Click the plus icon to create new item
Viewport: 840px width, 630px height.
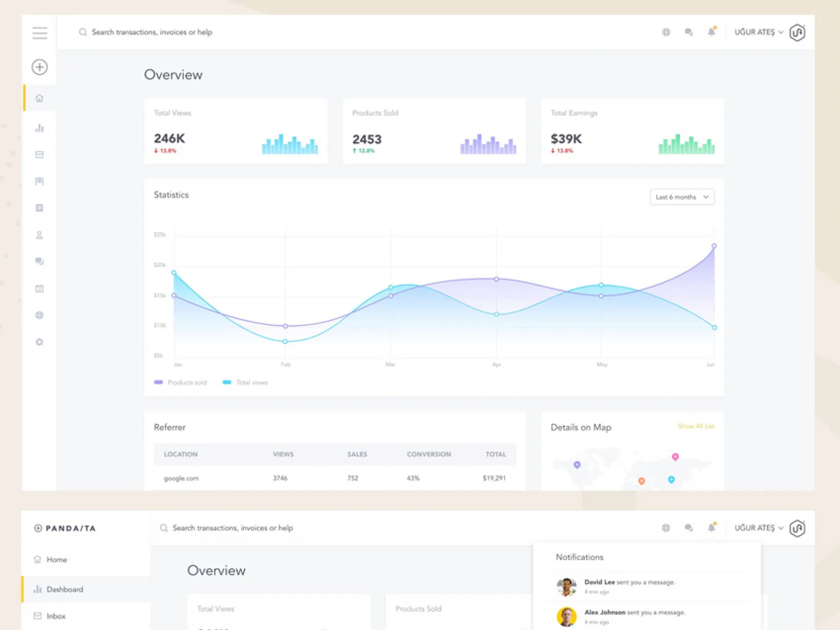coord(39,67)
